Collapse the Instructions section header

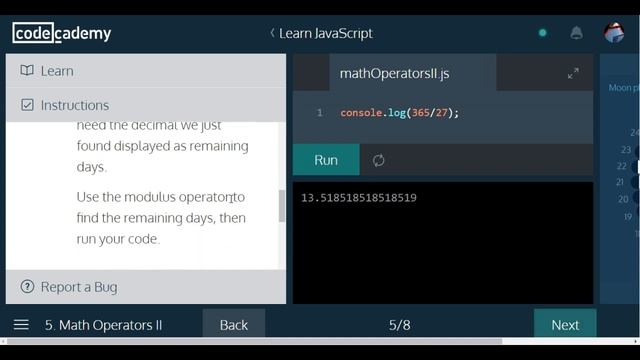[146, 105]
